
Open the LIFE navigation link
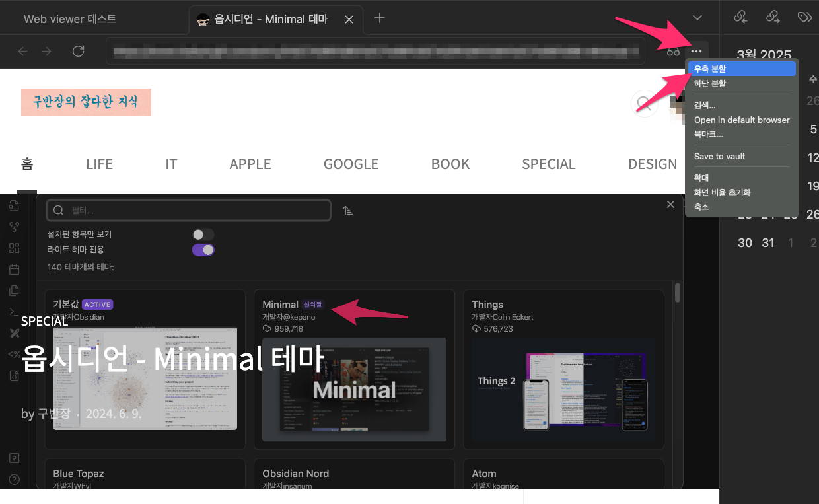99,164
